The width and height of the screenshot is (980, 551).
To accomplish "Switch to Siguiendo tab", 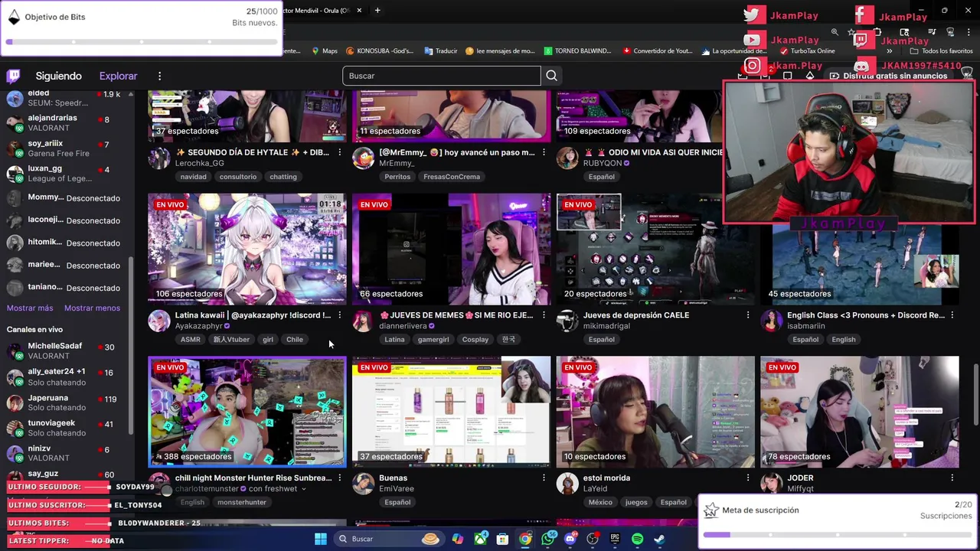I will (58, 76).
